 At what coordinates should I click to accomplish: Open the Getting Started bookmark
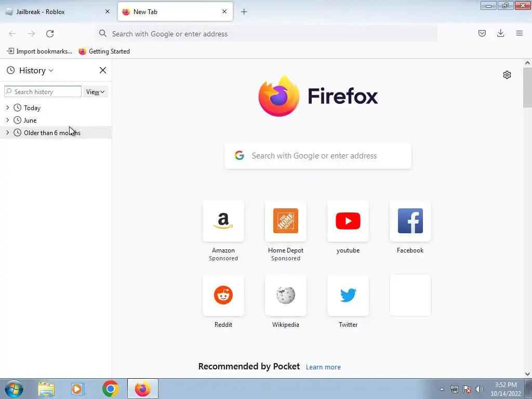104,51
